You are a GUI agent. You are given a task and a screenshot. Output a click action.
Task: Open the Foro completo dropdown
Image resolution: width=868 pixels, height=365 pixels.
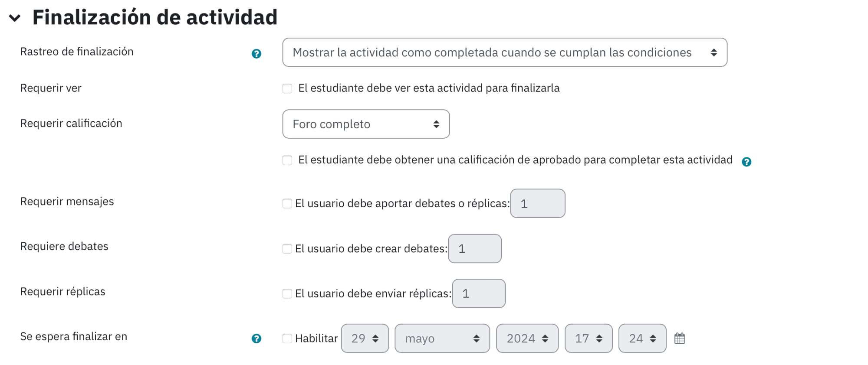pos(366,124)
